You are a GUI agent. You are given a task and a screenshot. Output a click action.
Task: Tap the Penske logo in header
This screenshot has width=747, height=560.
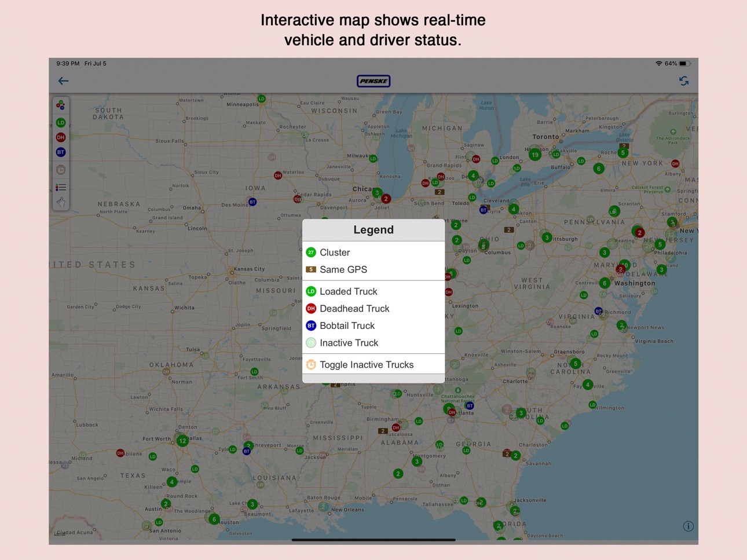pyautogui.click(x=373, y=81)
